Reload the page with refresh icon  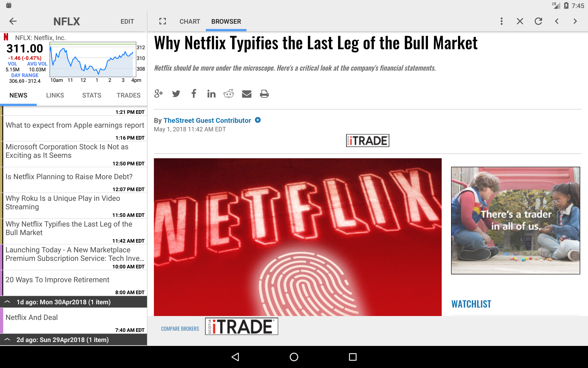pos(538,21)
